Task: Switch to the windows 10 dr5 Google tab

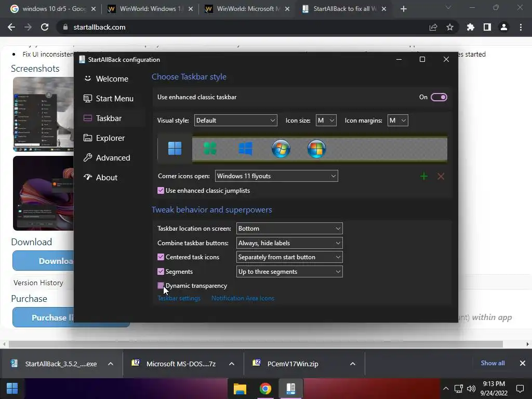Action: 53,9
